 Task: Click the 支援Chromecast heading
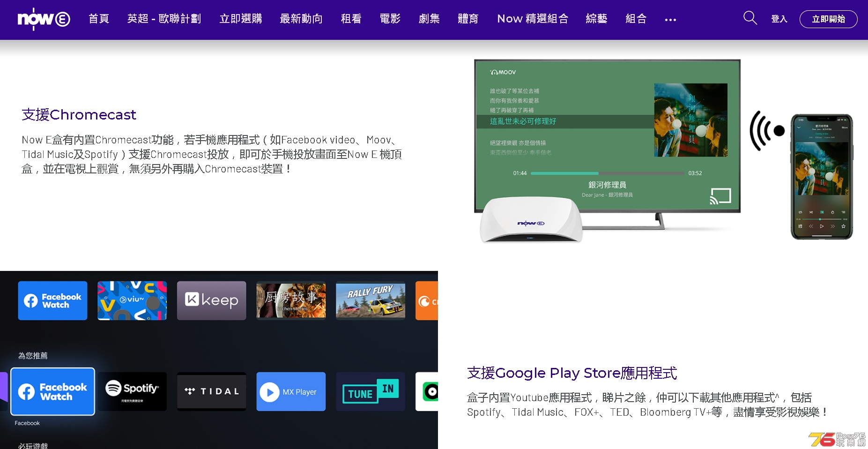(x=79, y=114)
